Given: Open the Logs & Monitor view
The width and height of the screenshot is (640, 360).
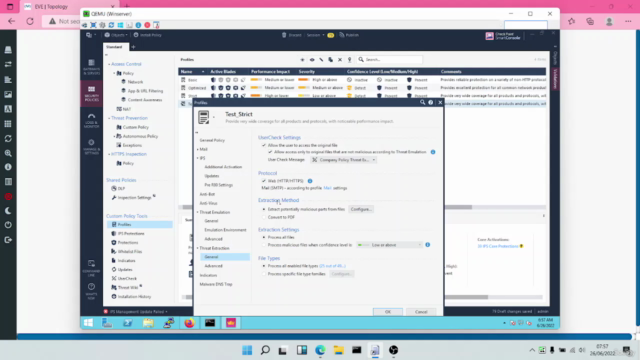Looking at the screenshot, I should click(91, 121).
